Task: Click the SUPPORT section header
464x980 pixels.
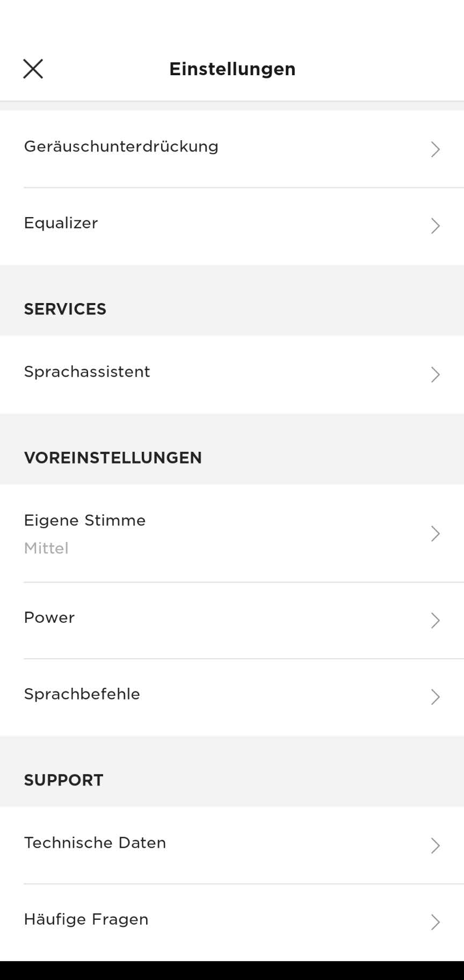Action: pos(64,780)
